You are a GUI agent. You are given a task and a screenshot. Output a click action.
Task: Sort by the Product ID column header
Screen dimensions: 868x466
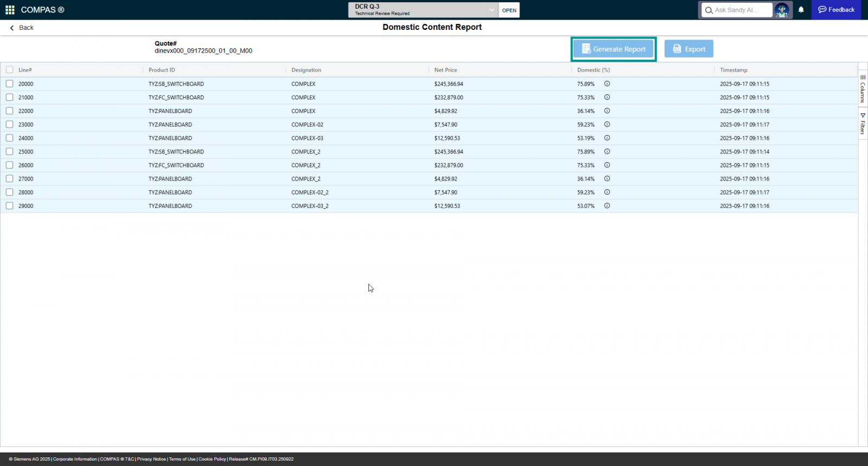pyautogui.click(x=162, y=70)
